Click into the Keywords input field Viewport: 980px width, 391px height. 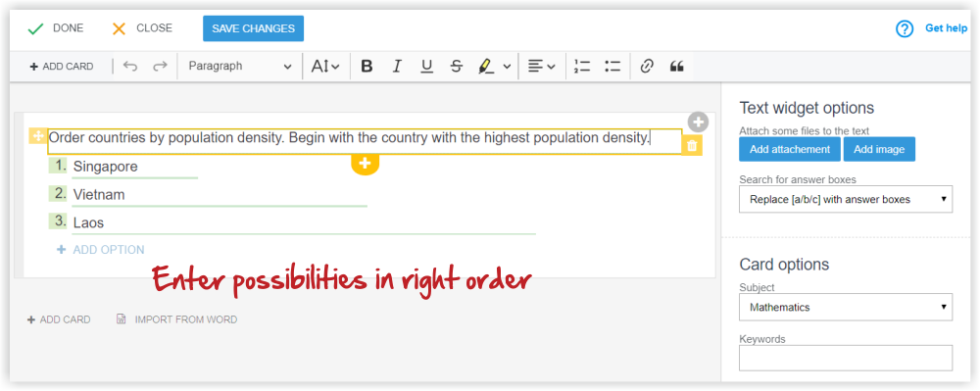click(846, 358)
